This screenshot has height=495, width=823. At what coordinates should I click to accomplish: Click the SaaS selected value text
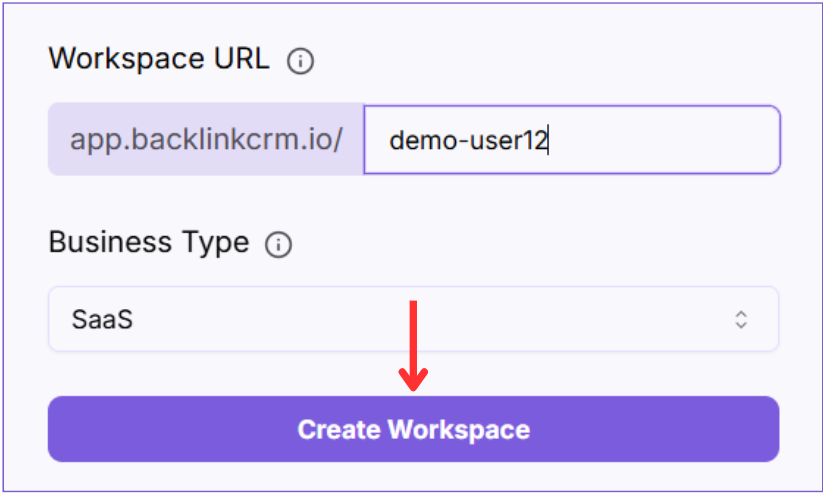tap(102, 320)
